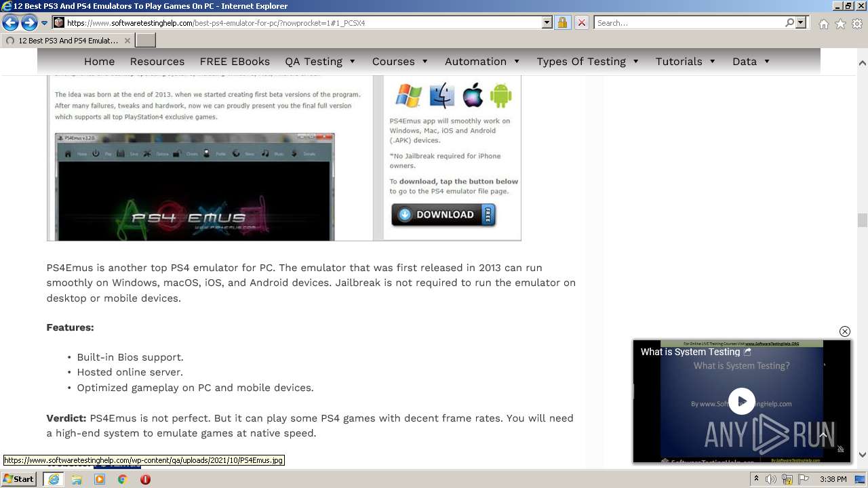
Task: Open the red shield taskbar icon
Action: coord(145,479)
